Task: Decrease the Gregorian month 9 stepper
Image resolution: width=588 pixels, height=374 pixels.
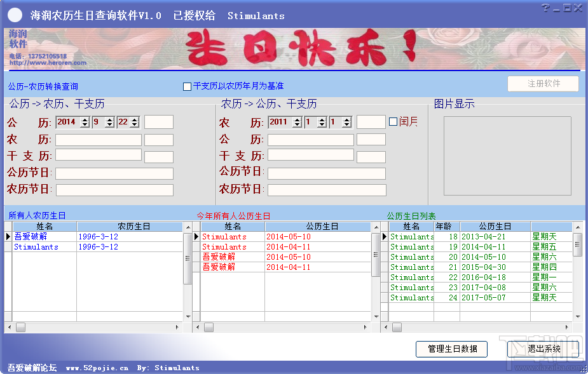Action: point(109,125)
